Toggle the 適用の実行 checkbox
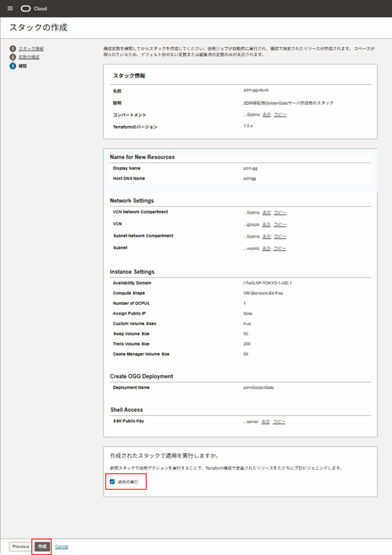Screen dimensions: 392x555 point(112,482)
